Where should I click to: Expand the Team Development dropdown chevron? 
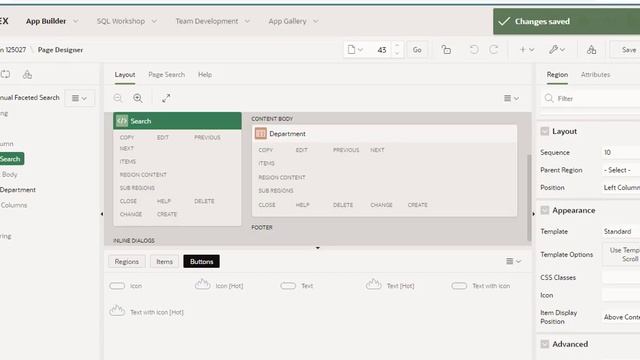coord(247,21)
